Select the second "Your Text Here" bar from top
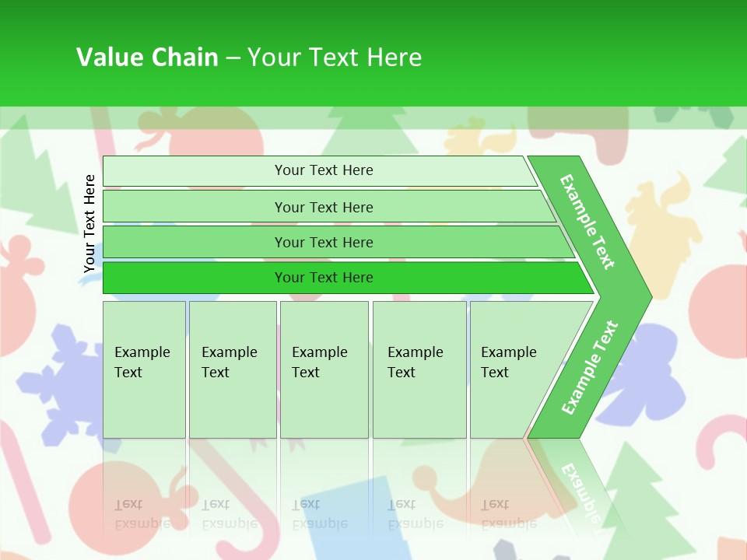 324,207
